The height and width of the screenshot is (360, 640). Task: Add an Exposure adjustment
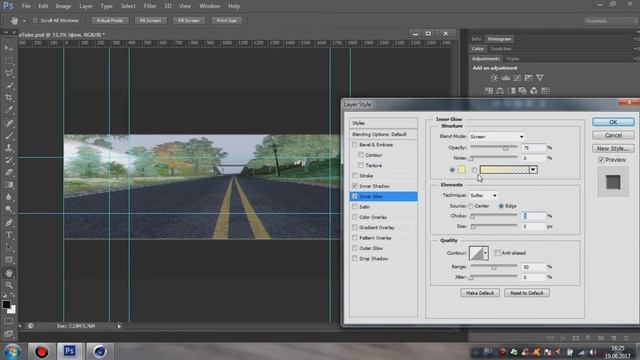pos(529,78)
